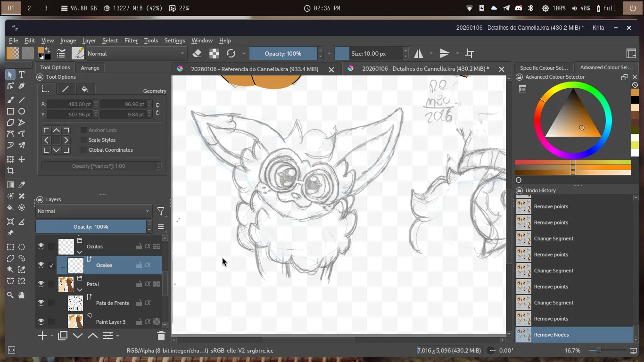Switch to the Arrange tab
Image resolution: width=644 pixels, height=362 pixels.
90,67
